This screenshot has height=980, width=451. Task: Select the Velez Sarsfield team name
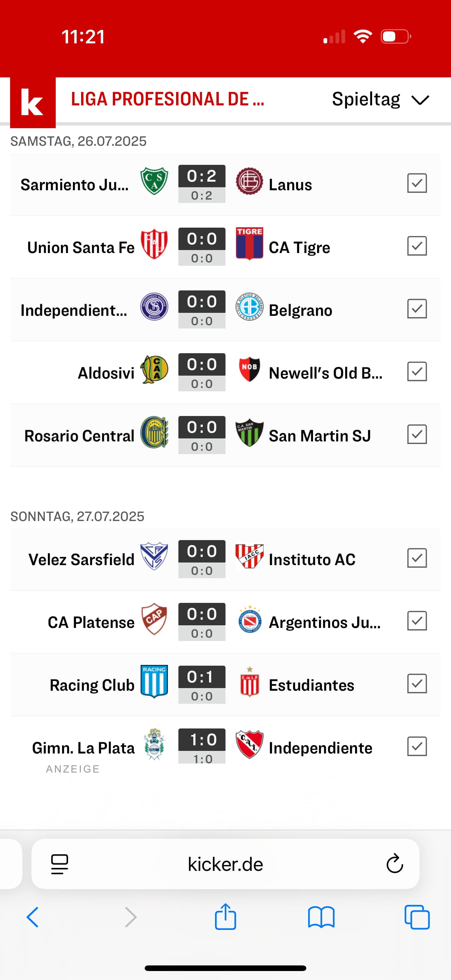point(82,560)
